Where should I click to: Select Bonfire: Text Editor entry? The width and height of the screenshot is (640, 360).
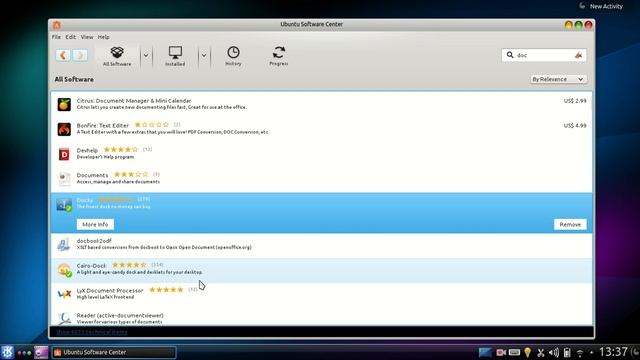[322, 129]
